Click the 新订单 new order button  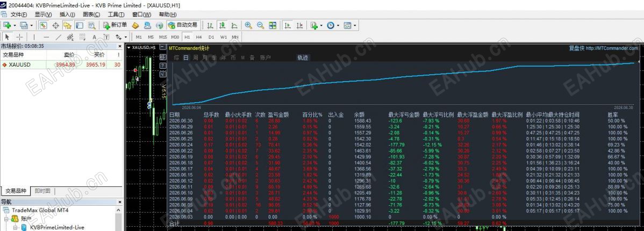[x=115, y=25]
